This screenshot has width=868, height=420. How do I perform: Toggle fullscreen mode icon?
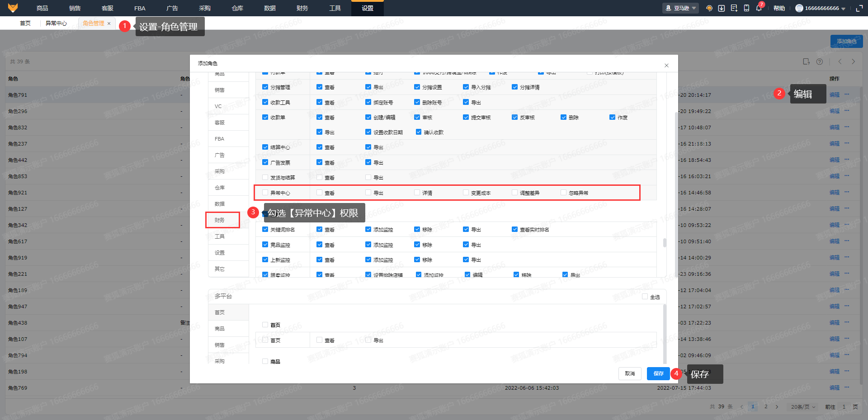point(859,8)
